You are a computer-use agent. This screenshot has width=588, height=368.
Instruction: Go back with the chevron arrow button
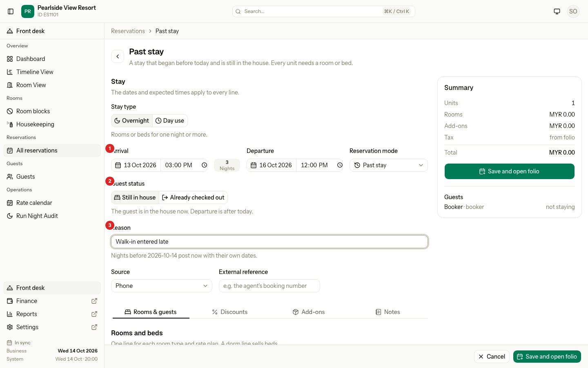pos(118,56)
